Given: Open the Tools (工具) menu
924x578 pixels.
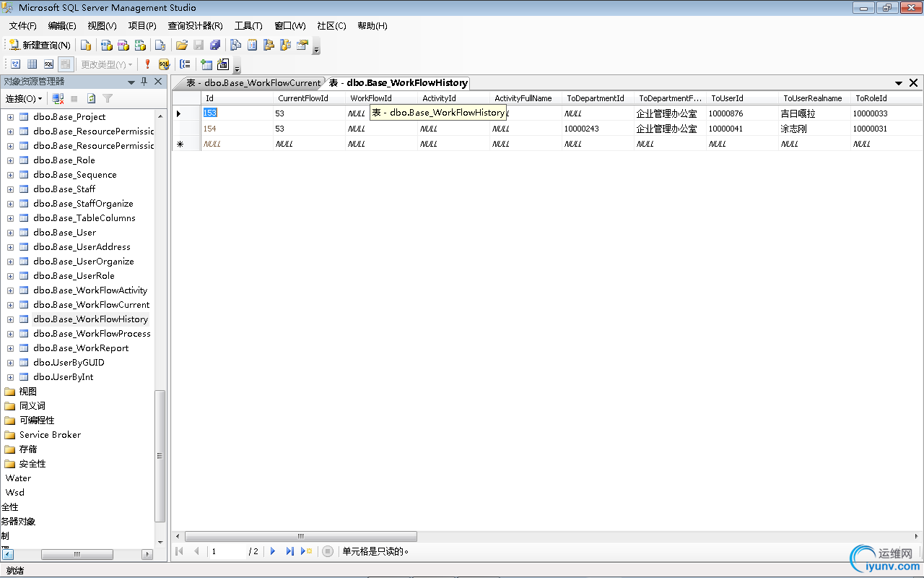Looking at the screenshot, I should click(248, 26).
